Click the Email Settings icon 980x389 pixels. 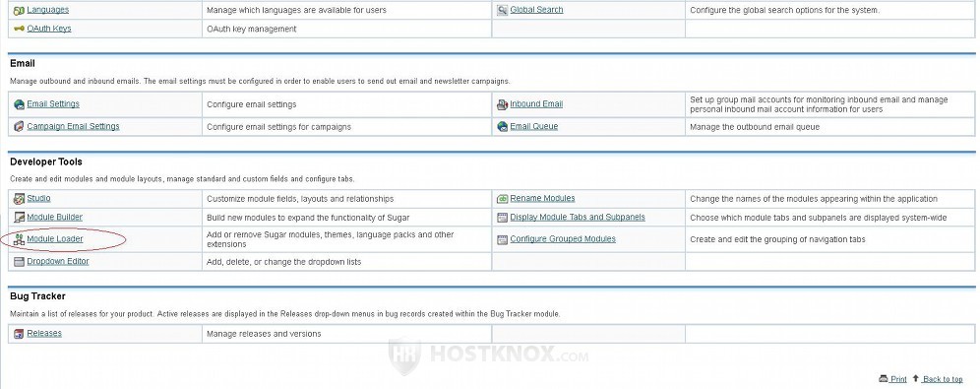[19, 104]
